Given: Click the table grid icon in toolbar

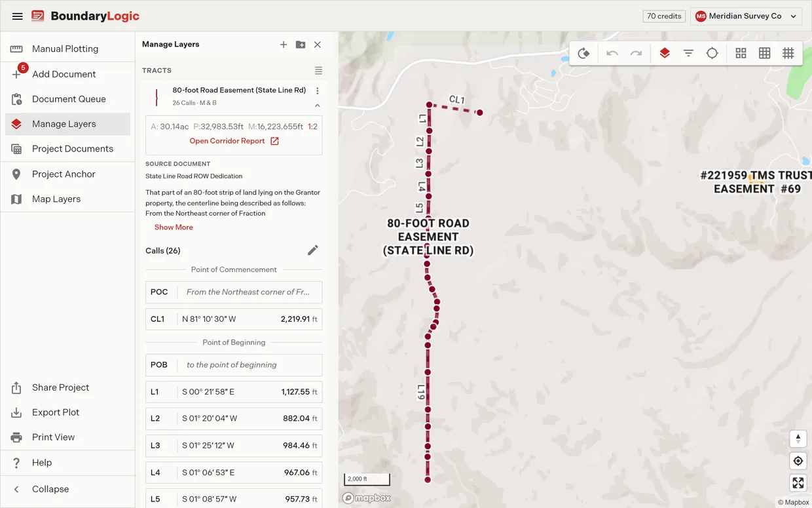Looking at the screenshot, I should [764, 53].
